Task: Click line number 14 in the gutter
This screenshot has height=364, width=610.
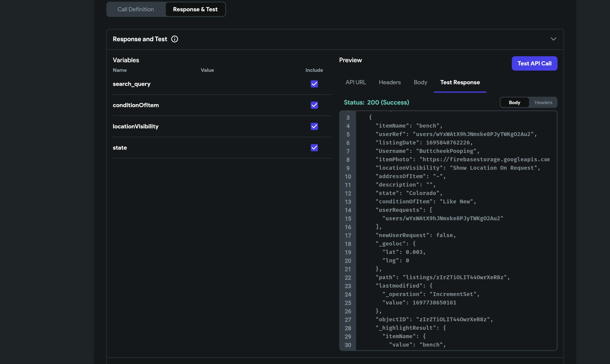Action: tap(348, 210)
